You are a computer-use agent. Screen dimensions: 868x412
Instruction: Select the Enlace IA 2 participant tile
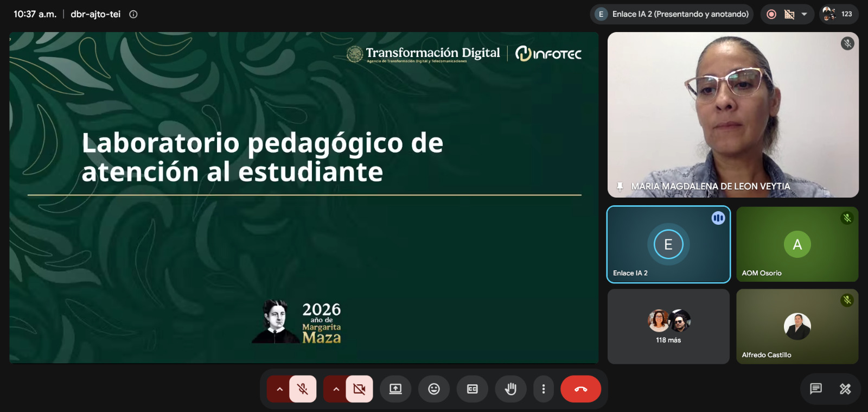tap(668, 244)
